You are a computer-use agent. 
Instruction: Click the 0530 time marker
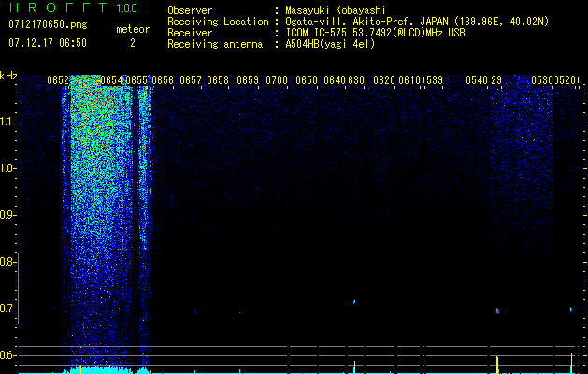[542, 80]
